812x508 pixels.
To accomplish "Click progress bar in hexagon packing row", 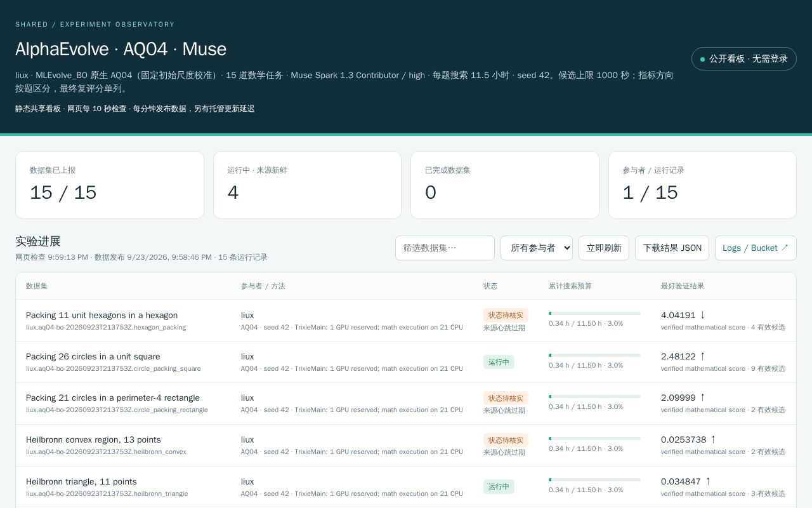I will coord(594,313).
